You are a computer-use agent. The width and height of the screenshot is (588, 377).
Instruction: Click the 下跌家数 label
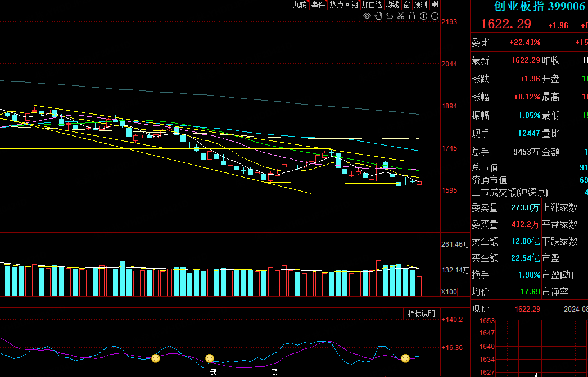coord(559,242)
